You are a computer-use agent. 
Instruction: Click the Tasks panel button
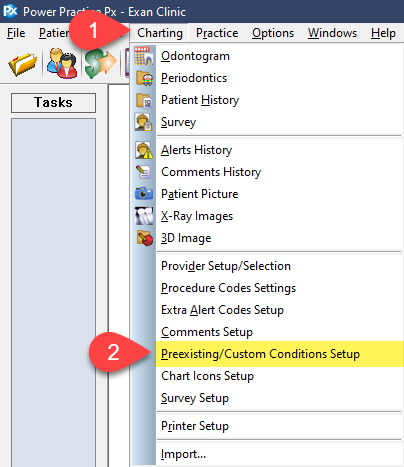(x=53, y=103)
